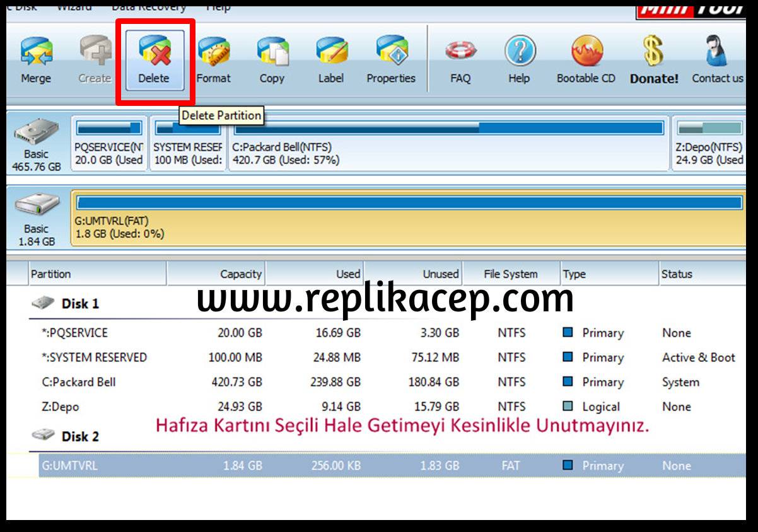Viewport: 758px width, 532px height.
Task: Open the Wizard menu
Action: [x=74, y=8]
